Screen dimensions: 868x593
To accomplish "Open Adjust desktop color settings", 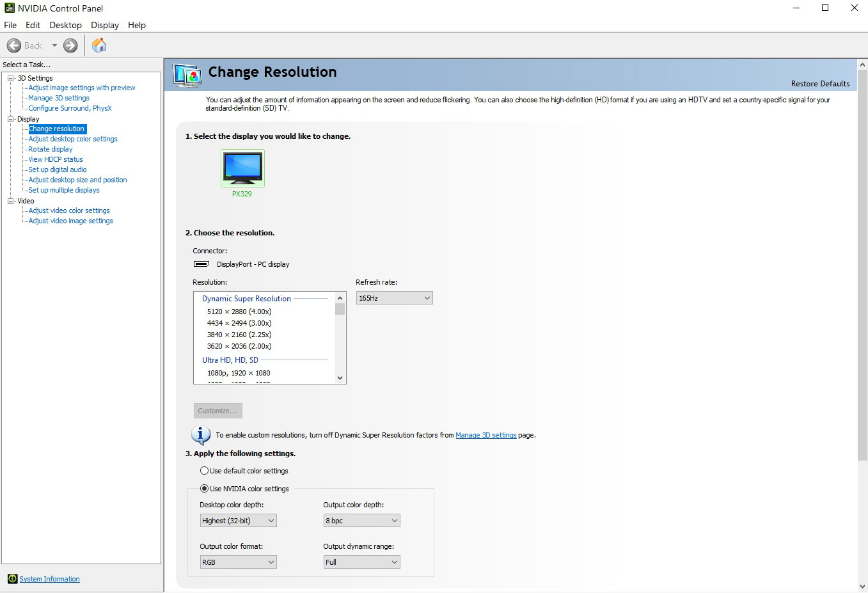I will 73,139.
